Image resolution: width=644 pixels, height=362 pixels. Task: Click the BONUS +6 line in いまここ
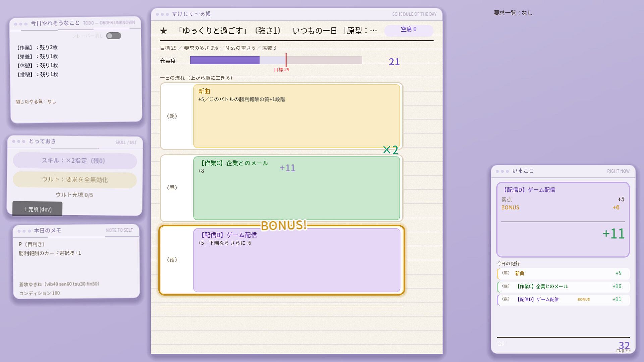[x=560, y=208]
